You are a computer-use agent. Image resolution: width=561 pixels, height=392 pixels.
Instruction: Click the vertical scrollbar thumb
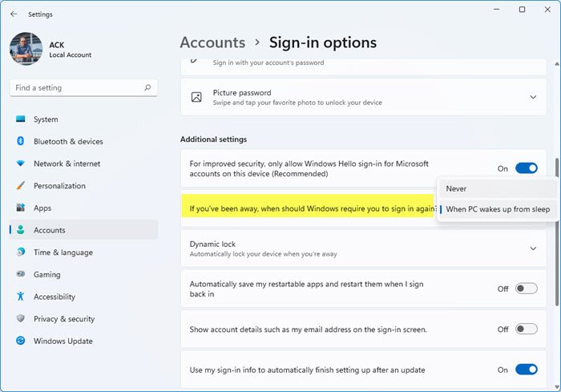pos(557,232)
